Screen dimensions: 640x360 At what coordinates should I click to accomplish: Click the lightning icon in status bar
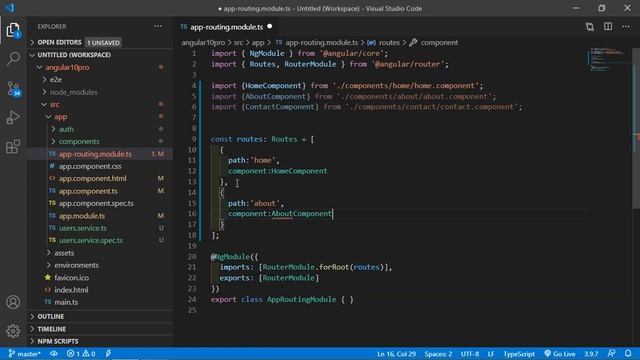click(x=108, y=354)
